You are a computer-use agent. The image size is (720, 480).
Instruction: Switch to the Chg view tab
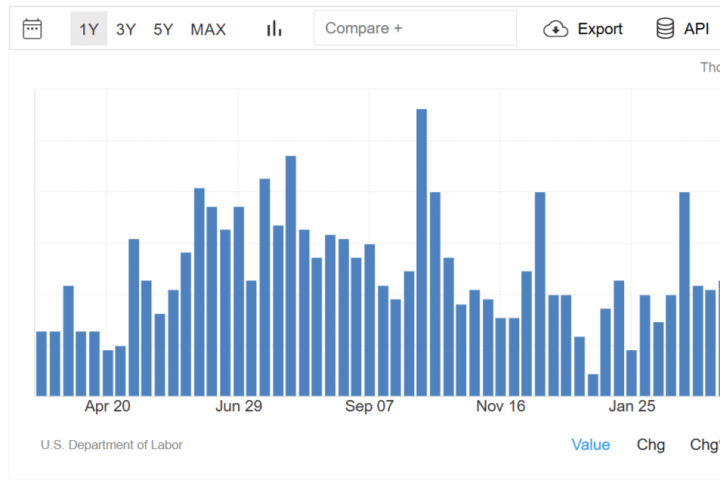click(x=651, y=444)
